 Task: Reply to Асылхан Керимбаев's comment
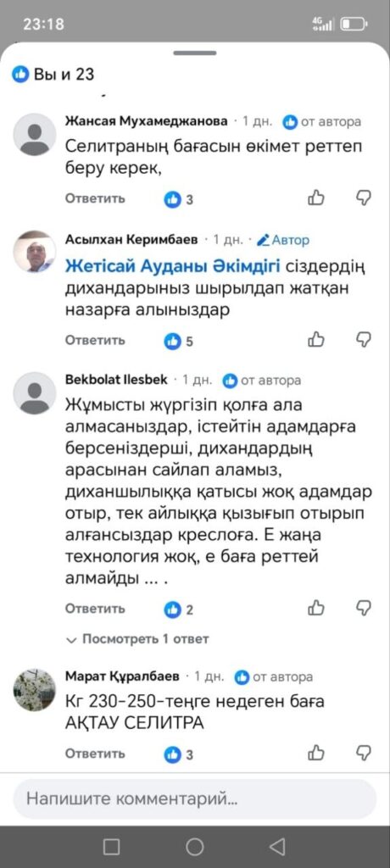pos(95,340)
